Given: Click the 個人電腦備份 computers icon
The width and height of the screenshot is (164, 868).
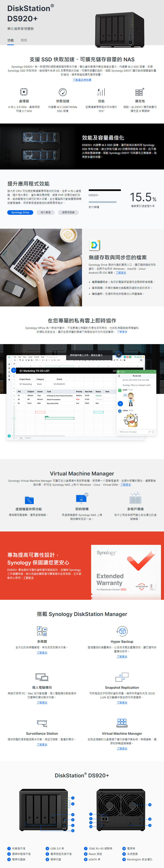Looking at the screenshot, I should tap(42, 677).
